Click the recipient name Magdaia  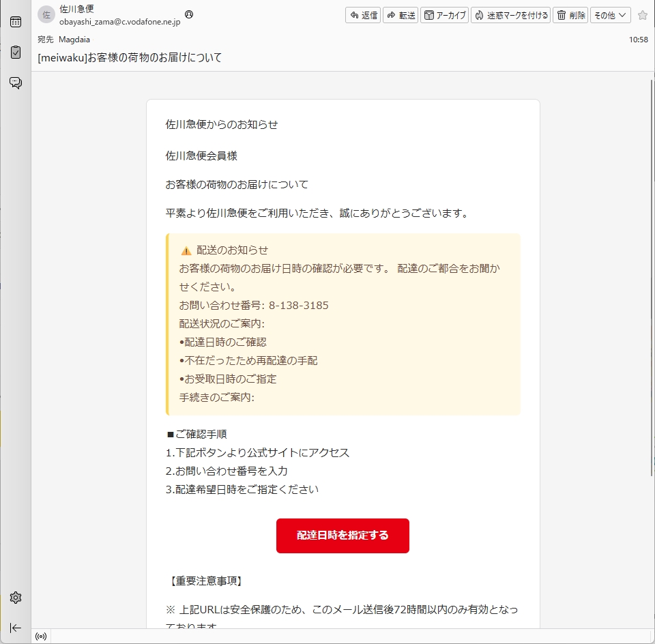tap(74, 40)
